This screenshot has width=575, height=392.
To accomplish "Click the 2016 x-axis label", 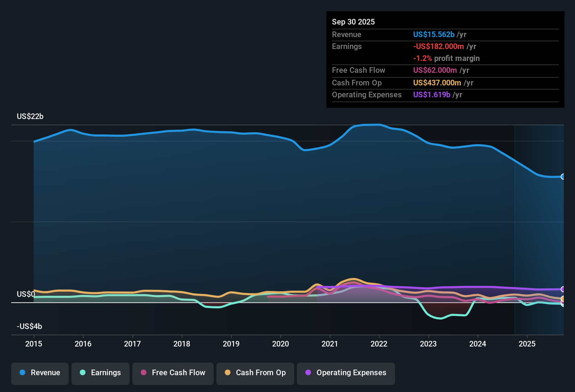I will coord(83,344).
